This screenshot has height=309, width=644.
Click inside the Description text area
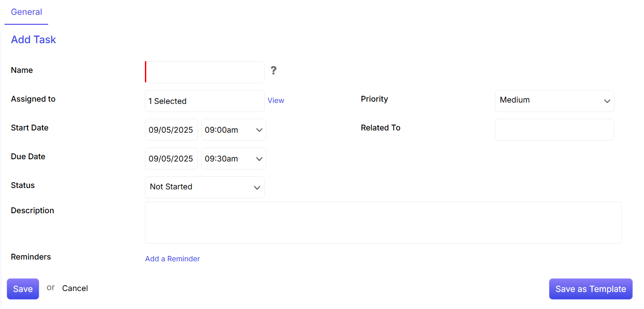click(x=383, y=223)
